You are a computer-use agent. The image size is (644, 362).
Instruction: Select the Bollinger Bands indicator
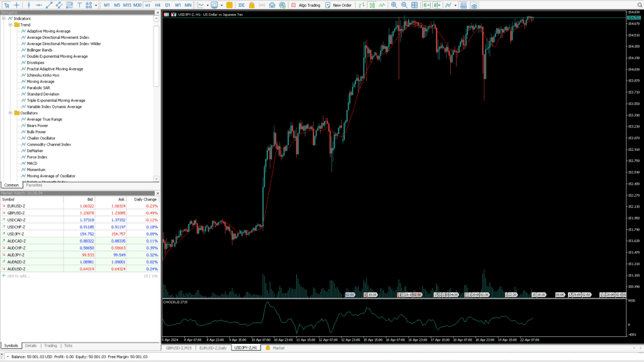point(40,50)
